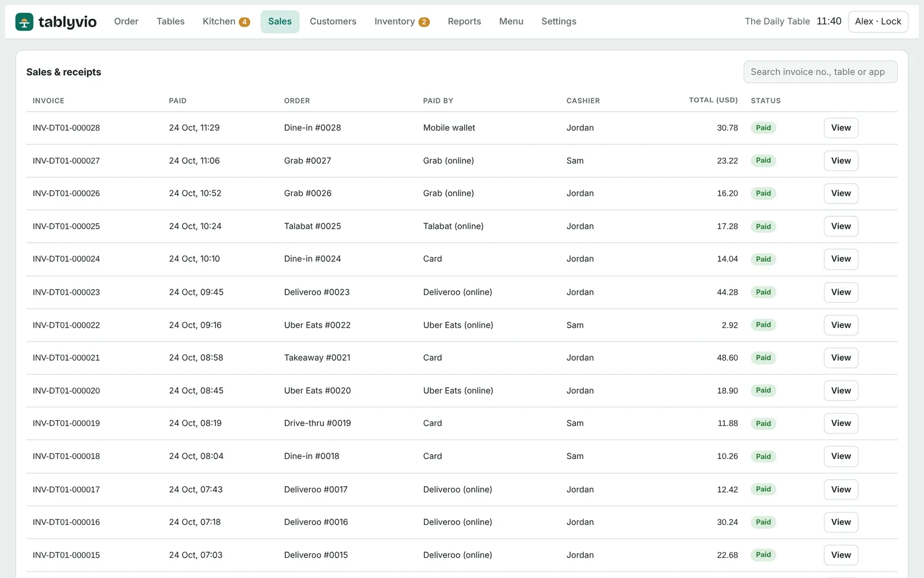Image resolution: width=924 pixels, height=578 pixels.
Task: Click the PAID BY column header
Action: pyautogui.click(x=438, y=101)
